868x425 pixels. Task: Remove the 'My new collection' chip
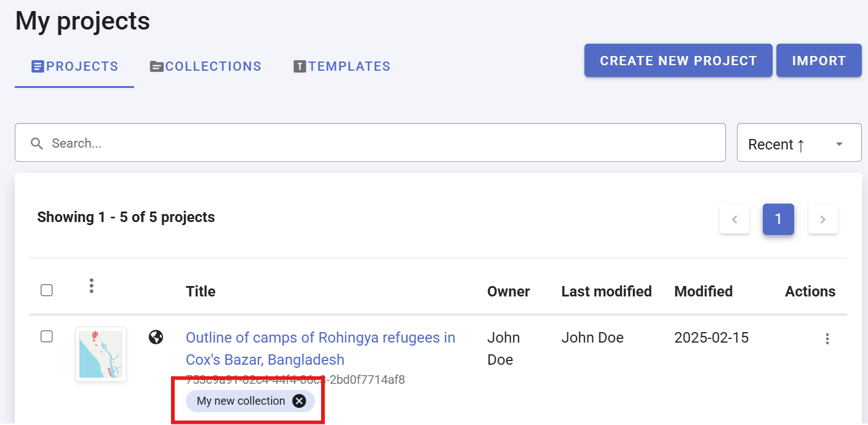(299, 401)
